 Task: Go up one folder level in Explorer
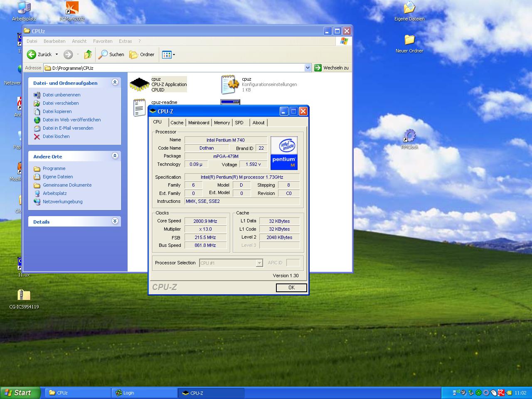pyautogui.click(x=88, y=54)
